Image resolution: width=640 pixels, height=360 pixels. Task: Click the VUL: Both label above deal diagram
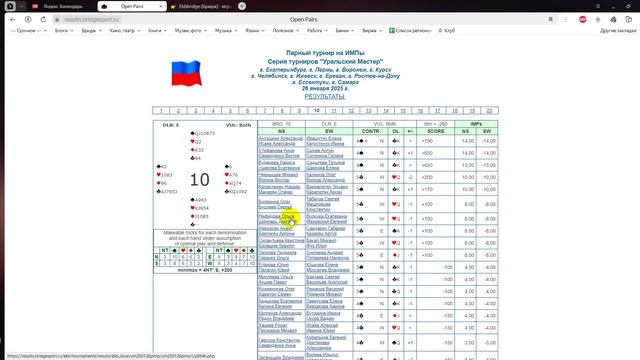click(x=238, y=125)
